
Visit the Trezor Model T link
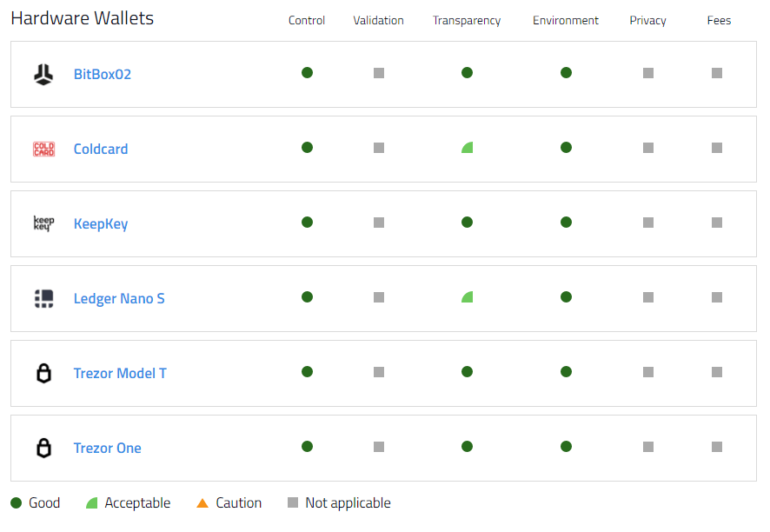[120, 373]
